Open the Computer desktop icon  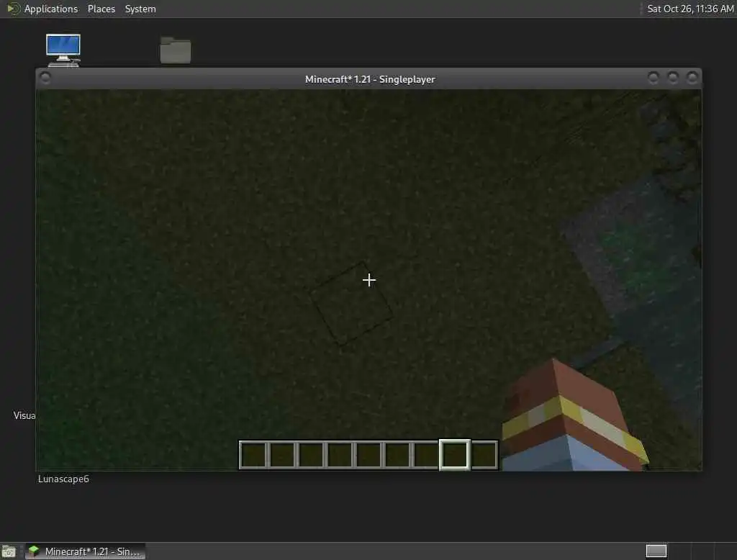click(63, 50)
